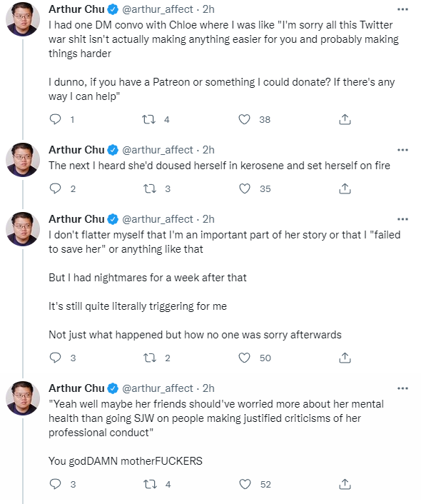Share the first tweet about DM convo
Screen dimensions: 421x504
345,119
